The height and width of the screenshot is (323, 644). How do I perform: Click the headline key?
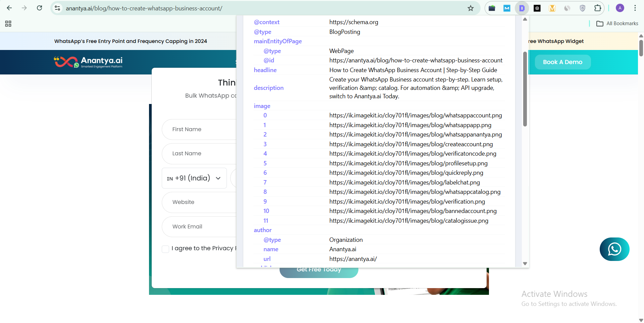coord(265,70)
